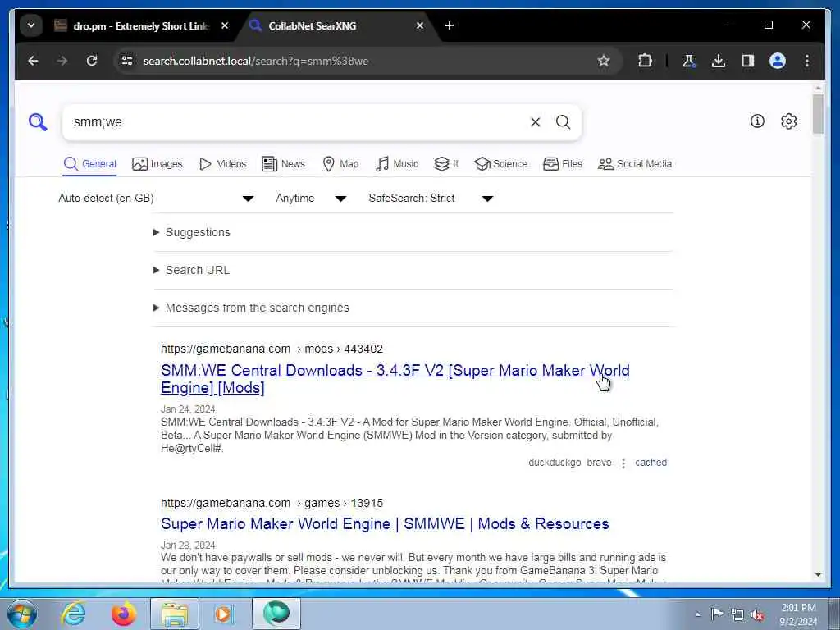Open the tab search dropdown arrow
Viewport: 840px width, 630px height.
(x=31, y=25)
